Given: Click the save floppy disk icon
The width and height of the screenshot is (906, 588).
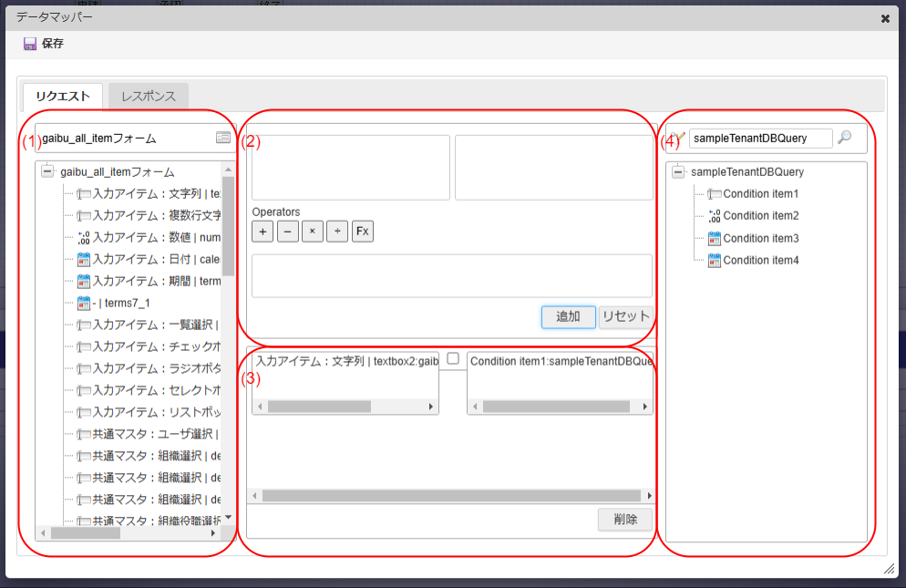Looking at the screenshot, I should 30,44.
